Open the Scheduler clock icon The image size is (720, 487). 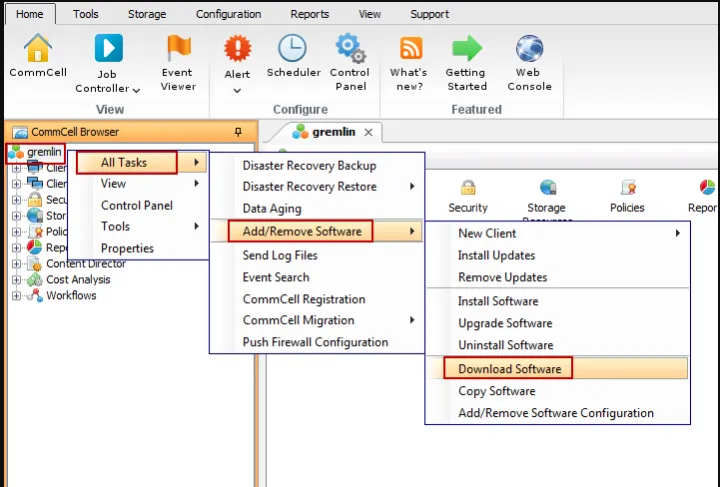(x=292, y=48)
